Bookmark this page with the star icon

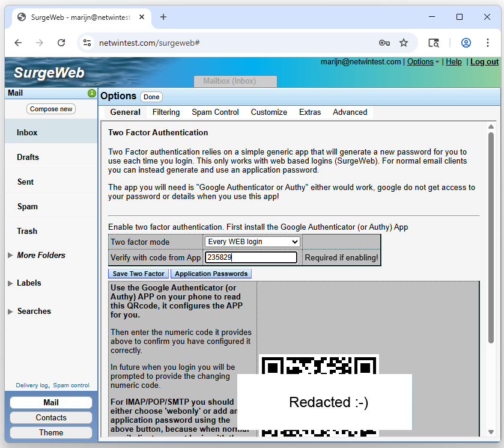404,43
